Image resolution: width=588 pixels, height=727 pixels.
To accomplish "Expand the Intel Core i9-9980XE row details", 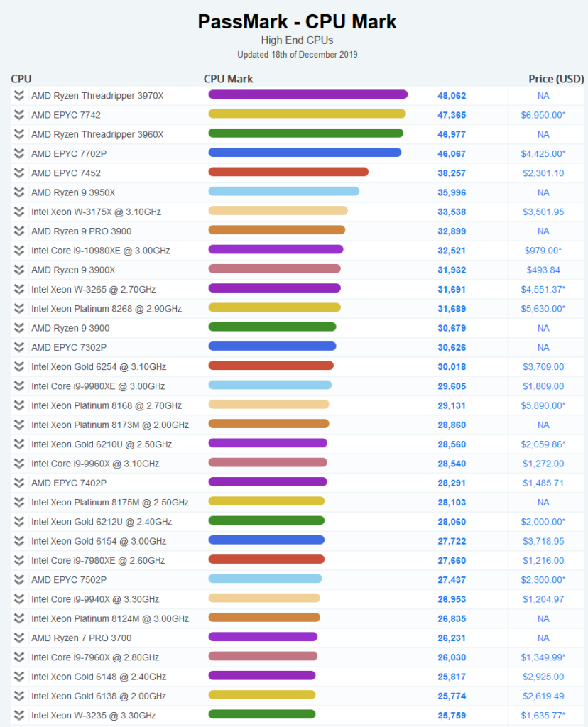I will [x=19, y=386].
